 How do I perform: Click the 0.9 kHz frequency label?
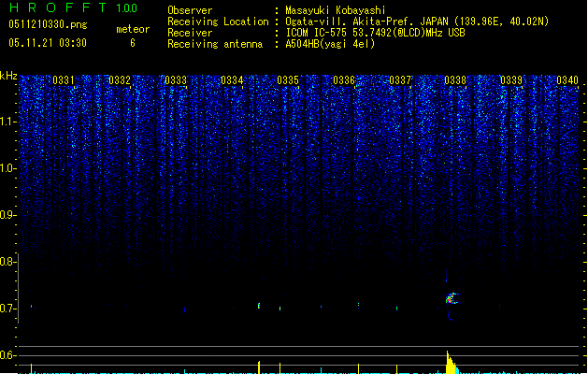(7, 215)
